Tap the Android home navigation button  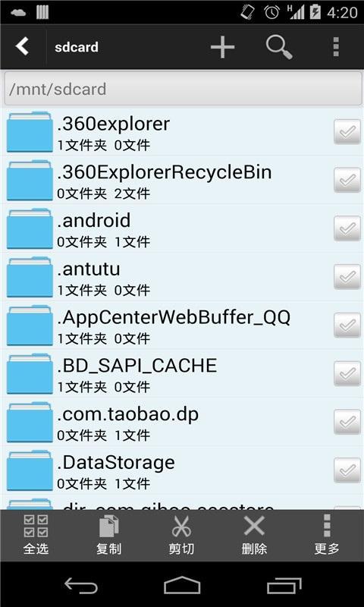[182, 584]
